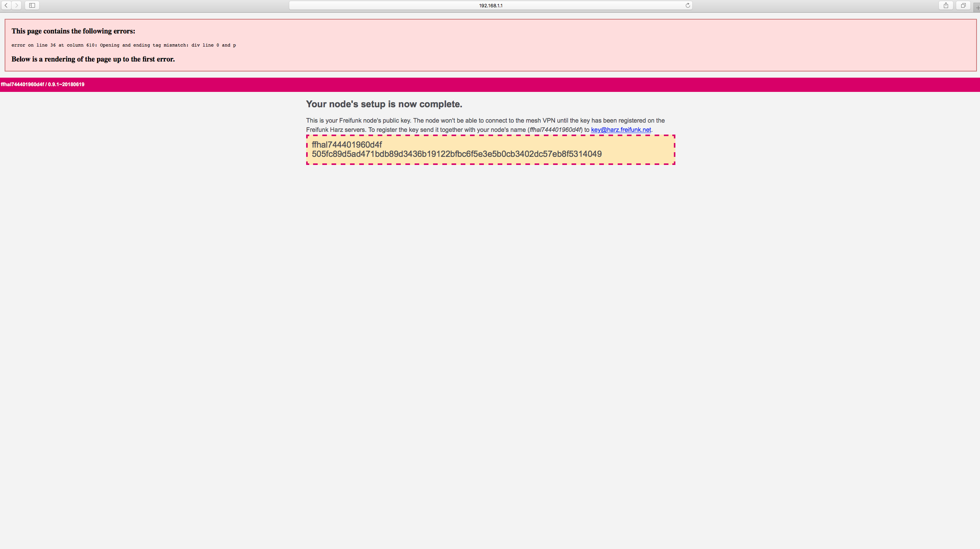Viewport: 980px width, 549px height.
Task: Click the node name ffhal744401960d4f in the key box
Action: coord(347,145)
